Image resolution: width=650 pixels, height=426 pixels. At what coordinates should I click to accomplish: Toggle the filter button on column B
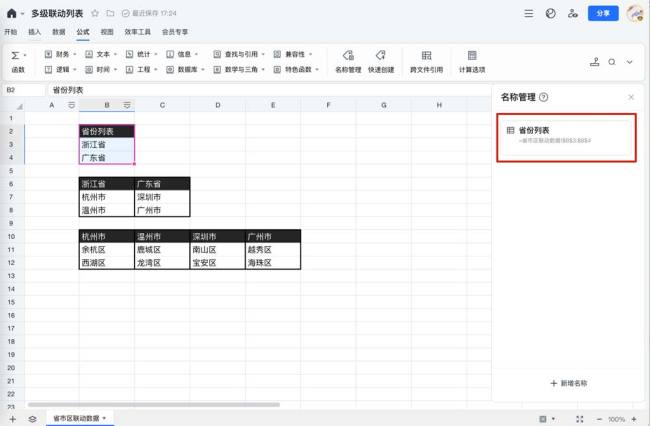click(126, 105)
